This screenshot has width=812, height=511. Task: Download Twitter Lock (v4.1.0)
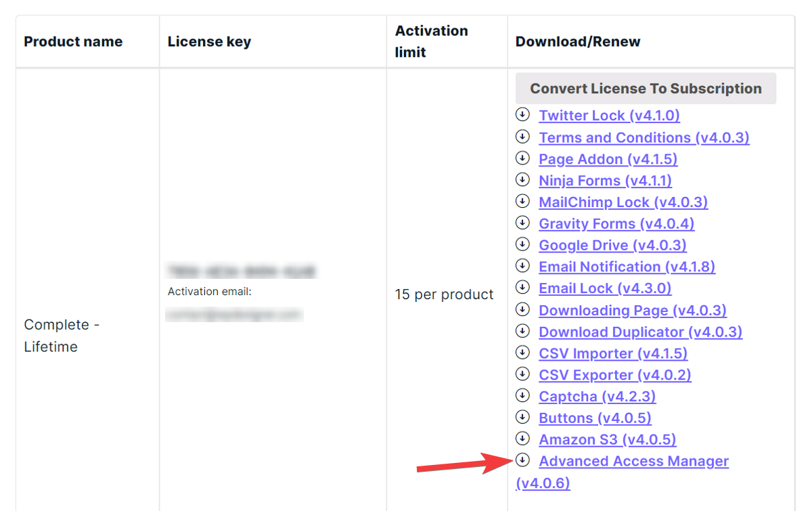[609, 116]
